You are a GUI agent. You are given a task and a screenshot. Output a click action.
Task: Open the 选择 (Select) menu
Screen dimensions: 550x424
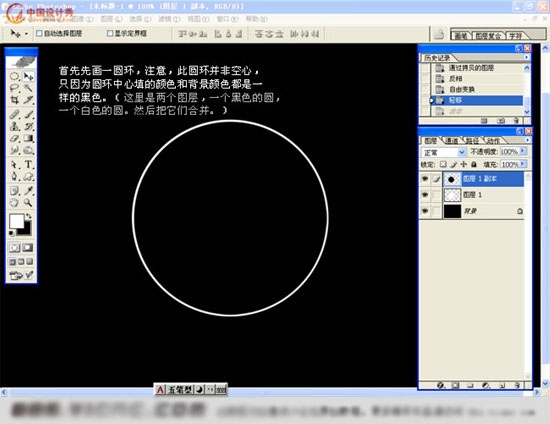click(x=140, y=19)
